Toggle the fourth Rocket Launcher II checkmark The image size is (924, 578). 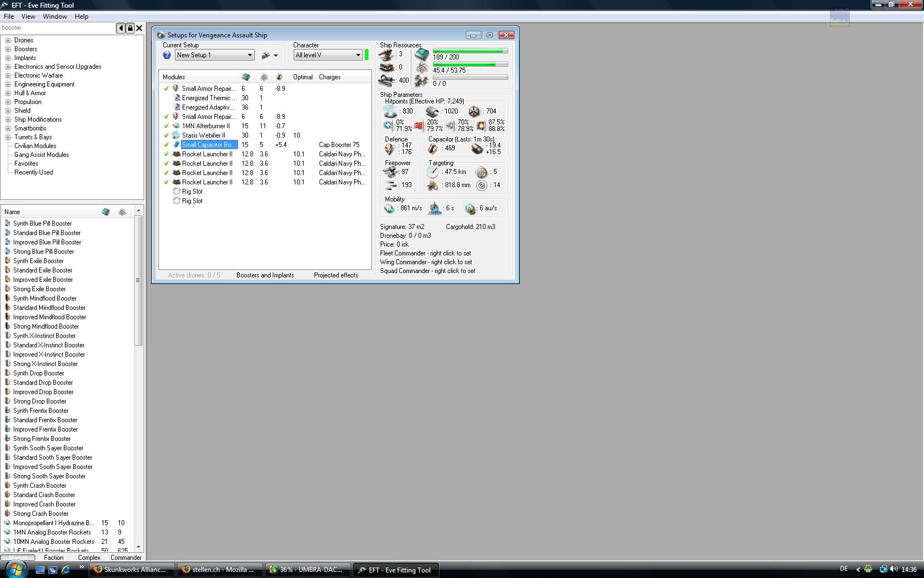(x=167, y=182)
